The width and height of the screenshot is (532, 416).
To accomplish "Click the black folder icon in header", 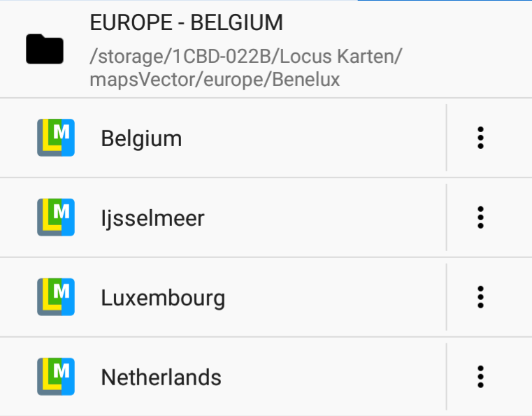I will tap(45, 50).
